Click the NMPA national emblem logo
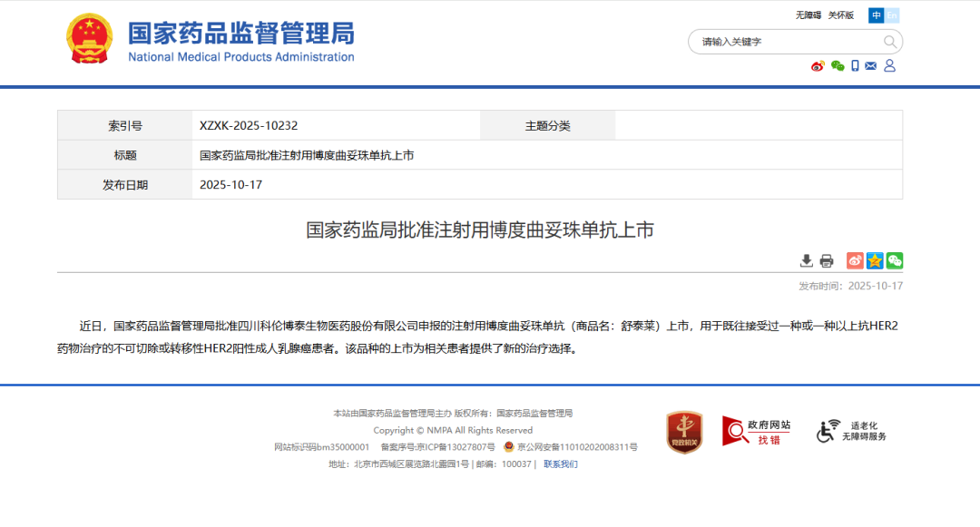The image size is (980, 527). 89,39
